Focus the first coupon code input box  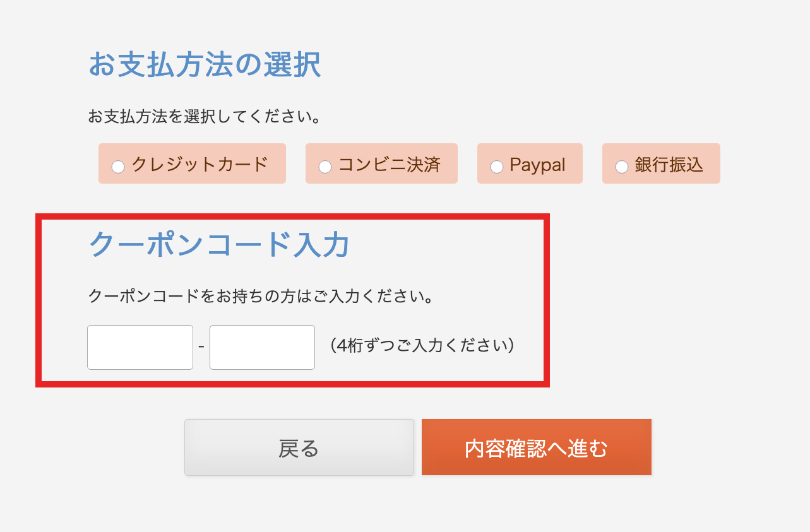click(x=140, y=347)
